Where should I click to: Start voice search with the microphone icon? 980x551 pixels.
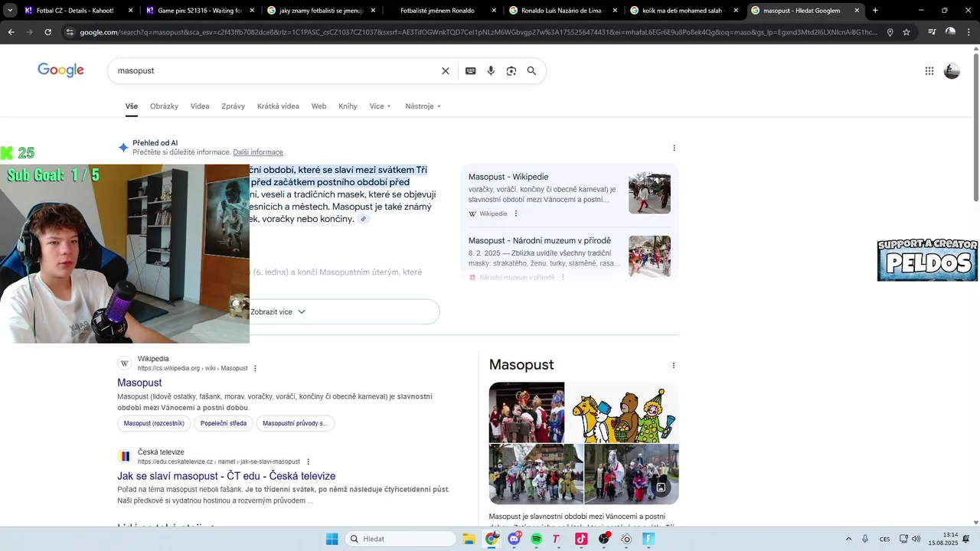[x=491, y=71]
